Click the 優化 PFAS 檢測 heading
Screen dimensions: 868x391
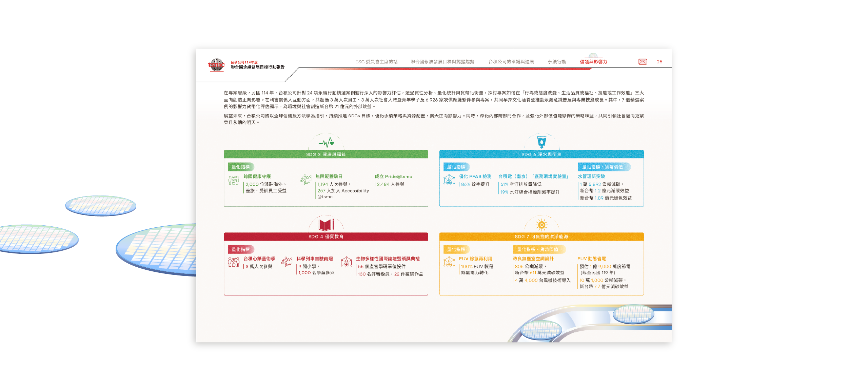[475, 177]
